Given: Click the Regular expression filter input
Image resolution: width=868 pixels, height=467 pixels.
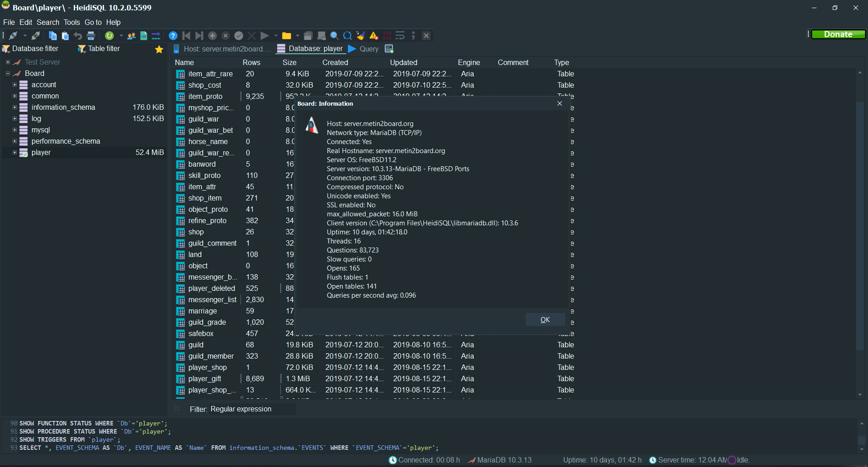Looking at the screenshot, I should 252,409.
